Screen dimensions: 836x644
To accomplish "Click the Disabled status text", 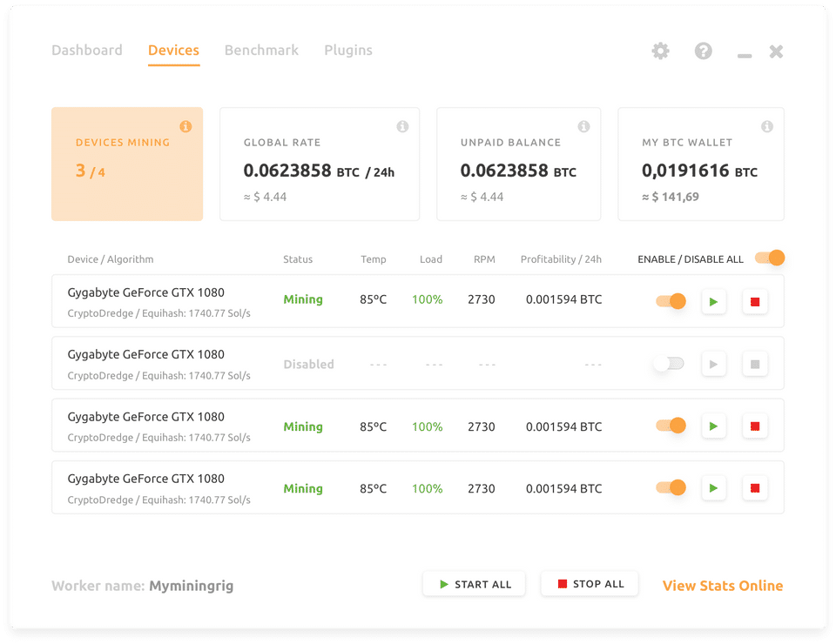I will [x=308, y=365].
